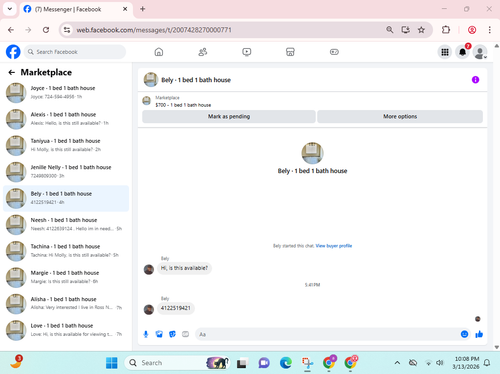The height and width of the screenshot is (374, 500).
Task: Choose a sticker icon in composer
Action: pyautogui.click(x=172, y=334)
